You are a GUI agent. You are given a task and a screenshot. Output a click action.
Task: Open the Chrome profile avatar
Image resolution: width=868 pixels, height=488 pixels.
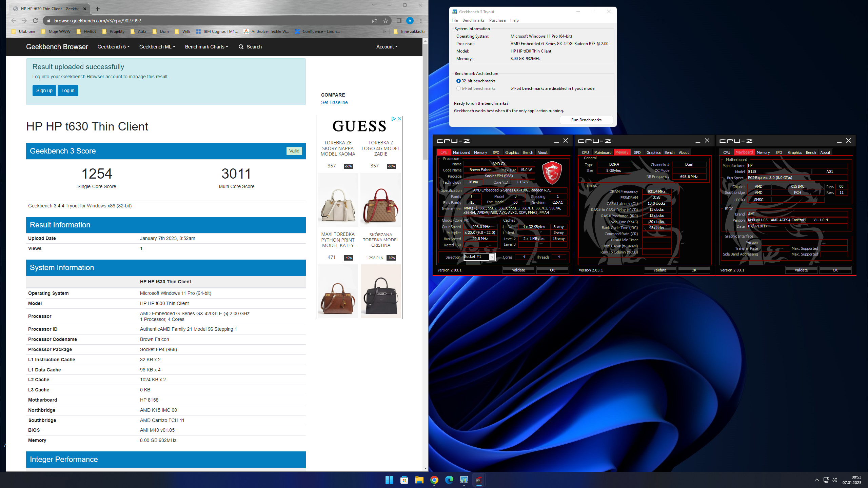click(410, 21)
